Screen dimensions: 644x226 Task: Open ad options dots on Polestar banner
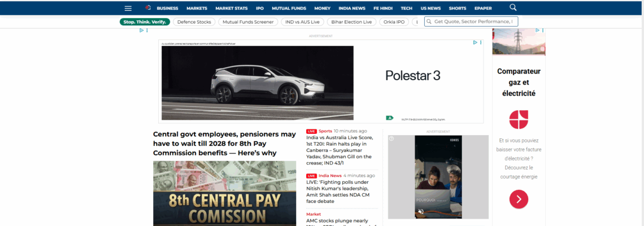pyautogui.click(x=481, y=42)
